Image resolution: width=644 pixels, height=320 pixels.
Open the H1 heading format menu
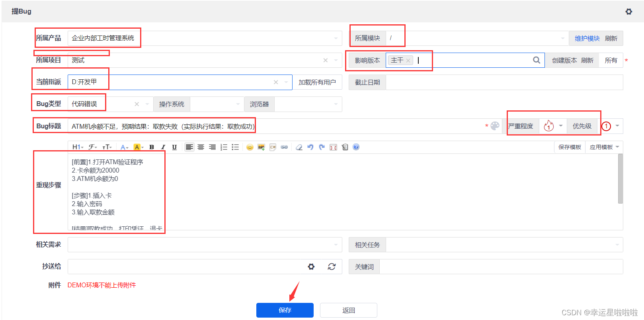click(78, 147)
